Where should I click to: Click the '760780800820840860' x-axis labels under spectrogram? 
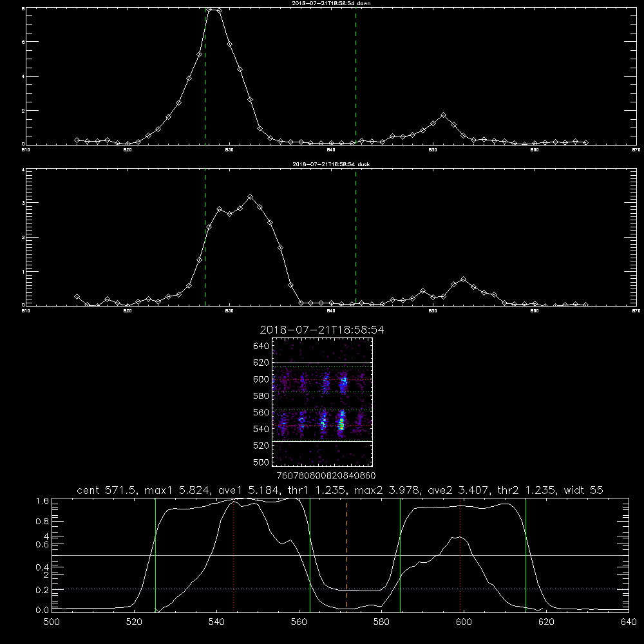coord(327,476)
